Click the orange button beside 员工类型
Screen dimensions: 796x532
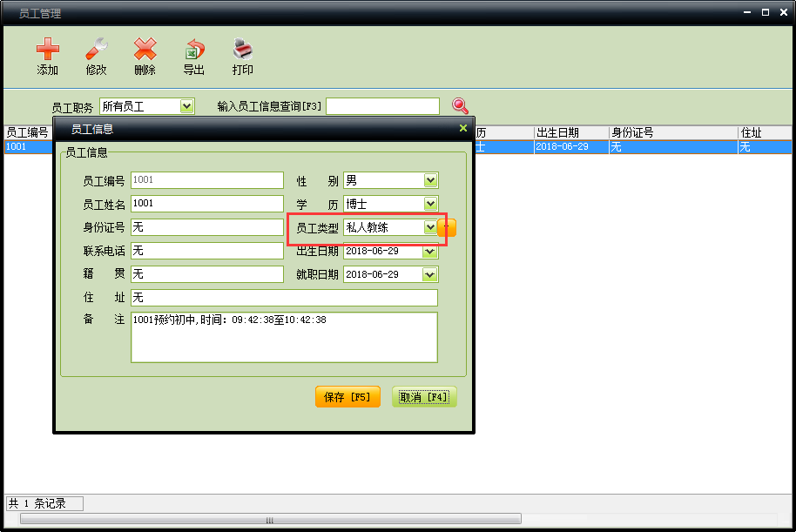click(x=447, y=227)
